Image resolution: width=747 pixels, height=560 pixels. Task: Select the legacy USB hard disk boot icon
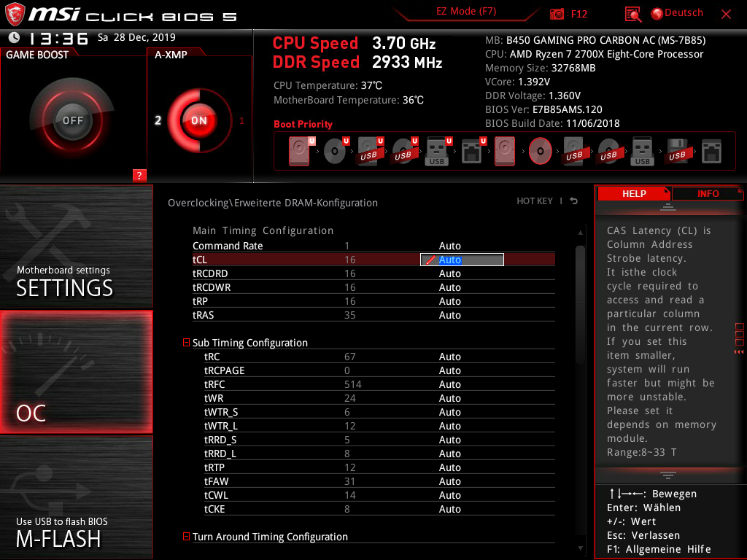pyautogui.click(x=575, y=151)
